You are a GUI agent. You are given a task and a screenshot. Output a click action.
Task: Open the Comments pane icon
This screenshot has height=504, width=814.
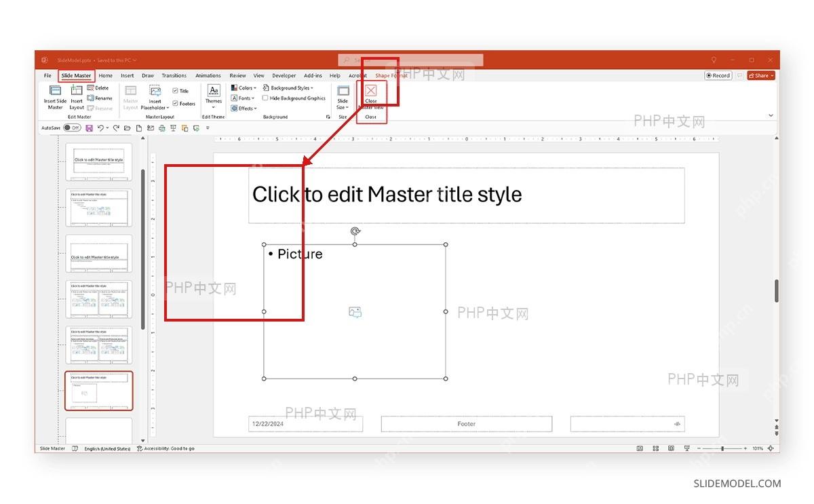pos(739,75)
